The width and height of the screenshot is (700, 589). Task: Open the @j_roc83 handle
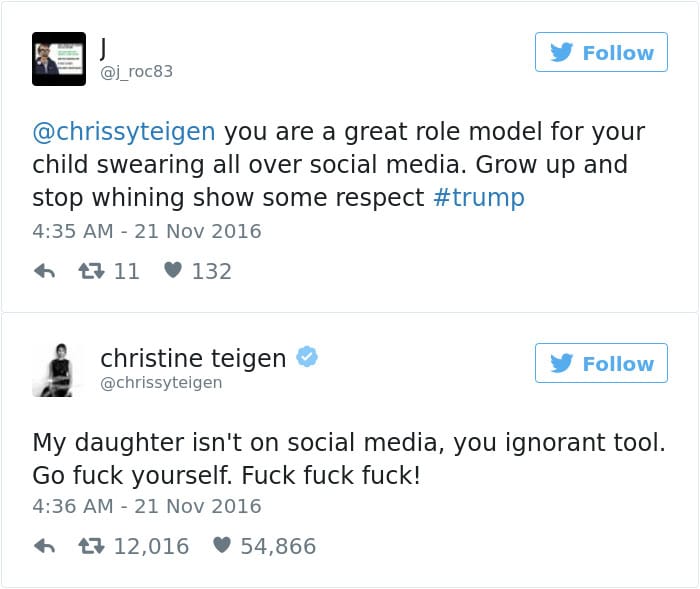coord(143,71)
